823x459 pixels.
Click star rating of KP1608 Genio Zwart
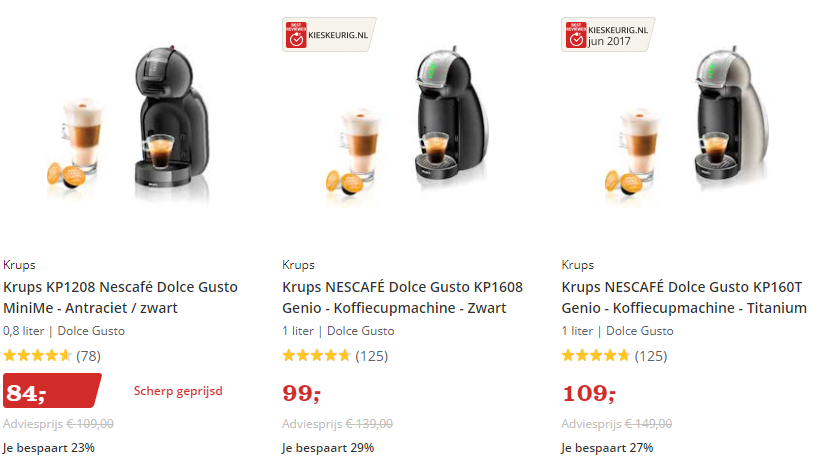point(316,355)
